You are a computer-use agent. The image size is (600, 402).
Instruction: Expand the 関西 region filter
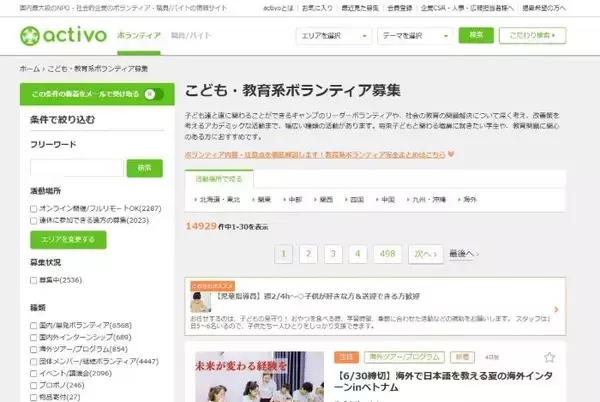pyautogui.click(x=323, y=199)
